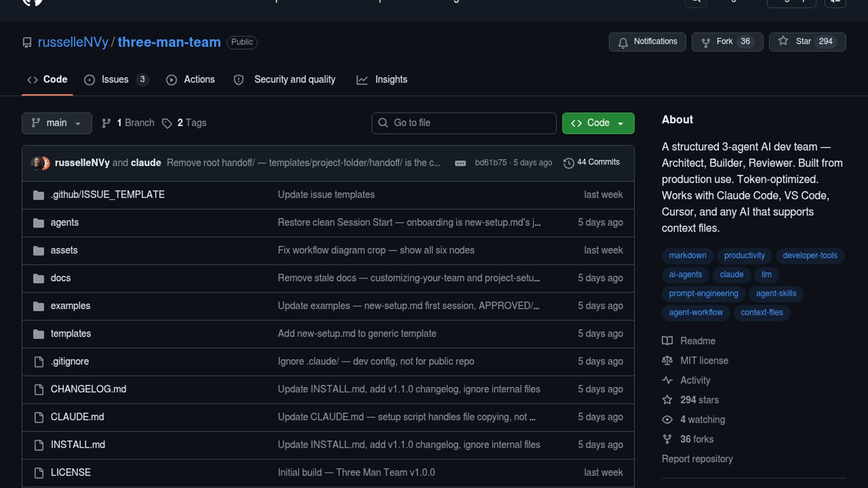This screenshot has width=868, height=488.
Task: Switch to the Issues tab
Action: pos(115,80)
